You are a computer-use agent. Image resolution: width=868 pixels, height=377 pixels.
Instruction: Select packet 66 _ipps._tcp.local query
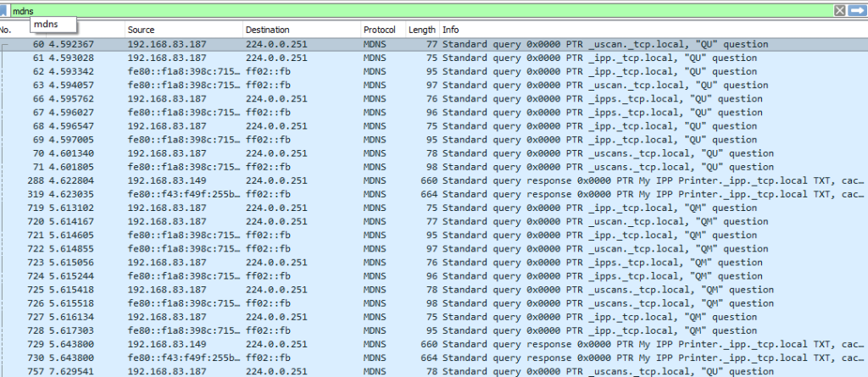(424, 98)
